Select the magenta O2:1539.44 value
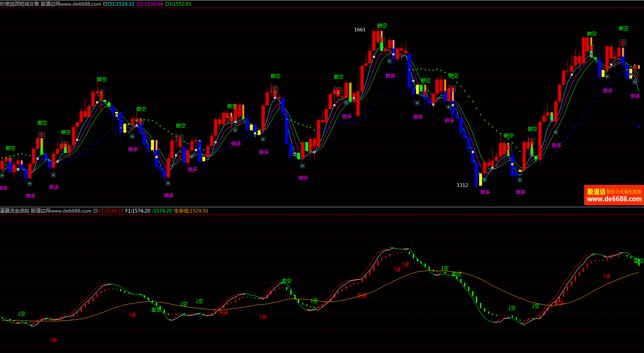 (x=149, y=4)
